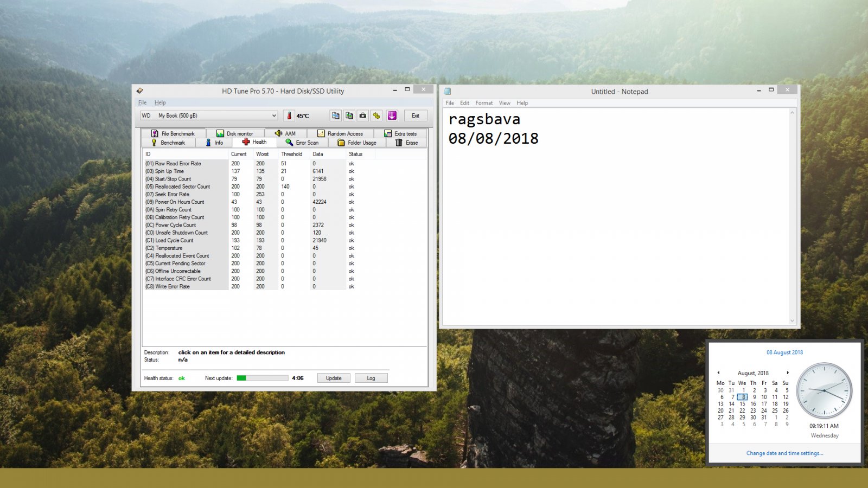
Task: Click the Notepad vertical scrollbar down arrow
Action: [792, 321]
